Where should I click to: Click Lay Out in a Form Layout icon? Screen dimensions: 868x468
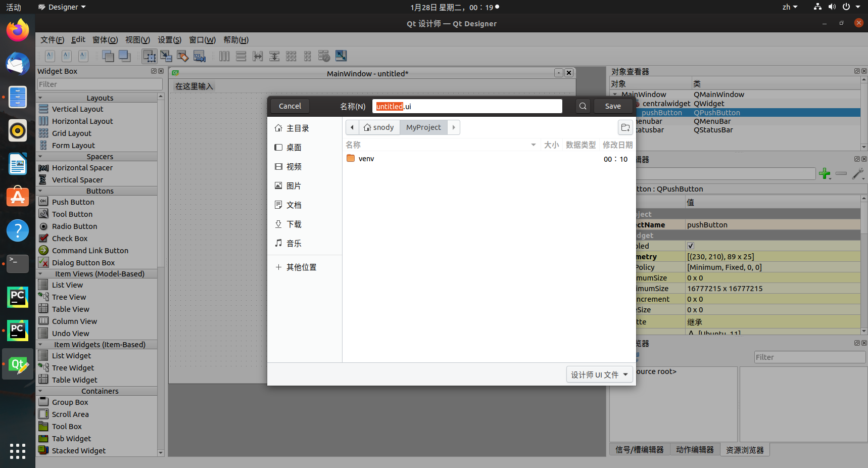308,56
